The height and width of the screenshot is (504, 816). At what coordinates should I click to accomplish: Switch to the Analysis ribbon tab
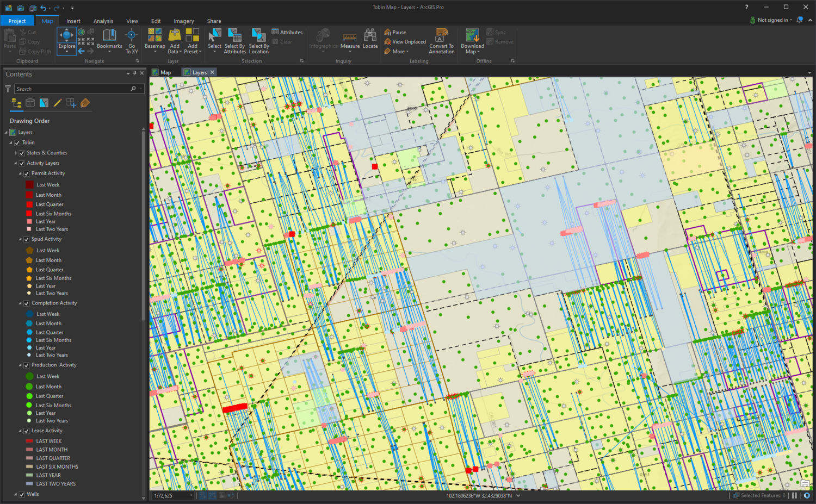[103, 21]
